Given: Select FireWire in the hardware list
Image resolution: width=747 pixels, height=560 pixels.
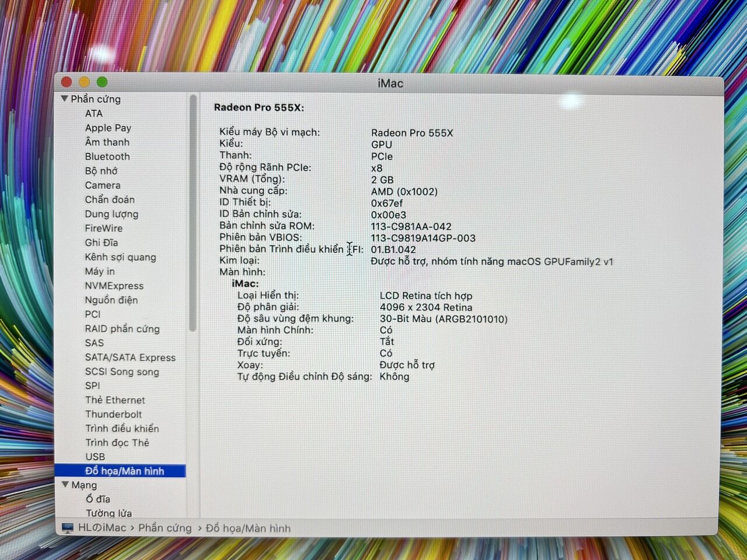Looking at the screenshot, I should click(x=104, y=228).
